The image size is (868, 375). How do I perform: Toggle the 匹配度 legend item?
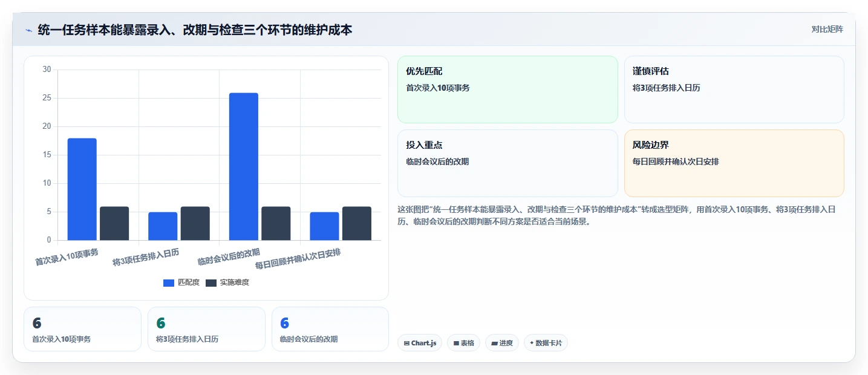point(181,282)
